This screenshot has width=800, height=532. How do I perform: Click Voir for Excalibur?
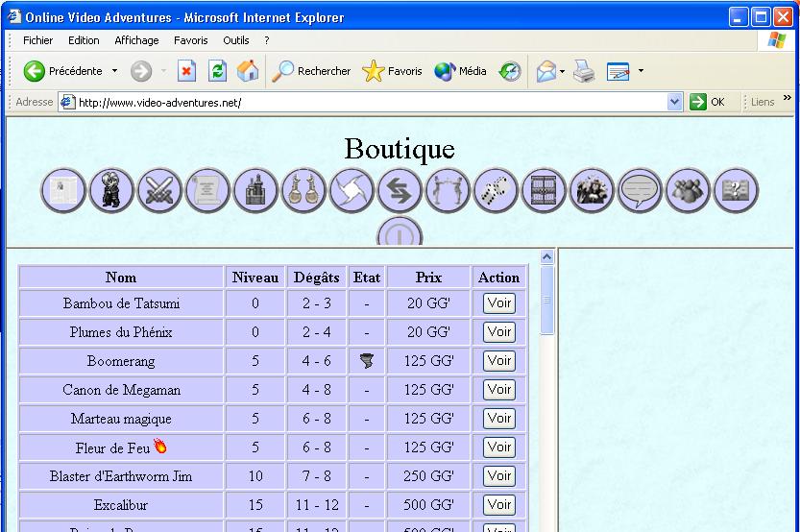(x=499, y=505)
